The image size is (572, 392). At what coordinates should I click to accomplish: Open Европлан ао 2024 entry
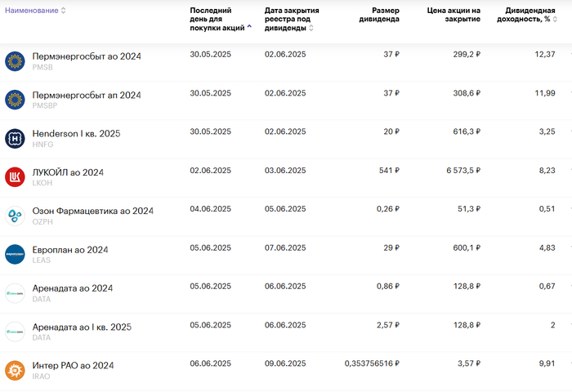(x=70, y=250)
